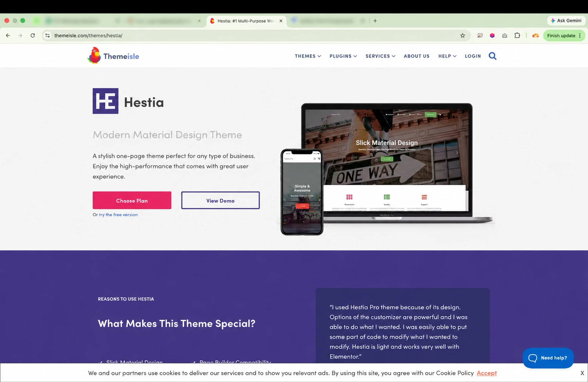
Task: Close the Hestia browser tab
Action: [281, 21]
